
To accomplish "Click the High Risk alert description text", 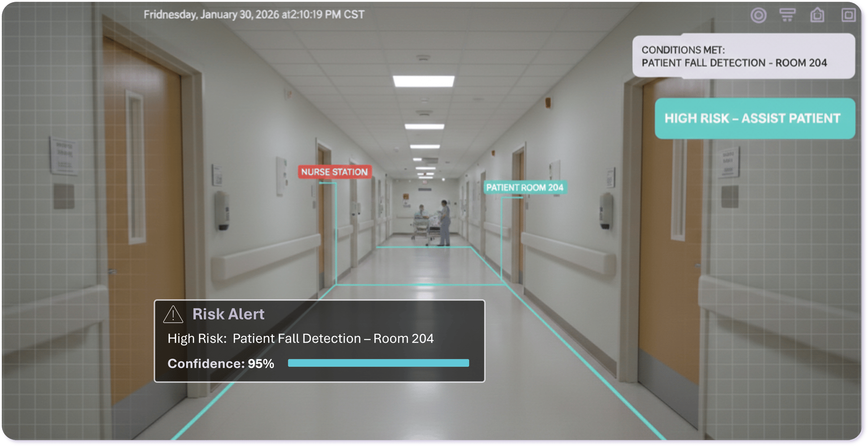I will pos(301,339).
